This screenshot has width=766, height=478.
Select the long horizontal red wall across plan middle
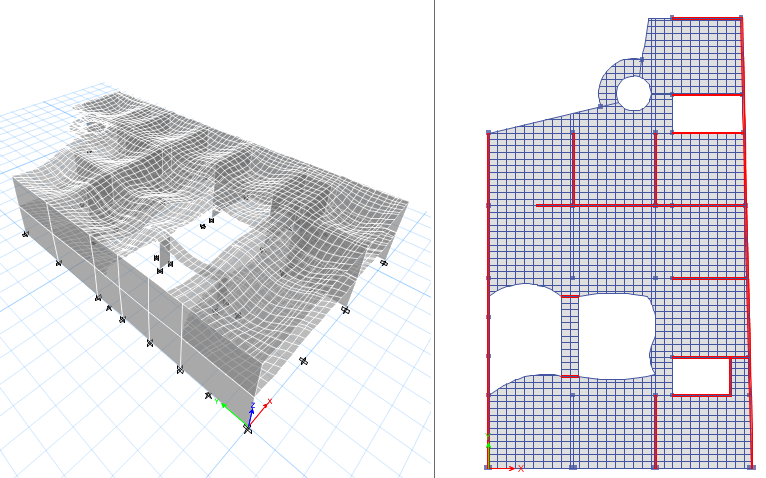pyautogui.click(x=641, y=205)
